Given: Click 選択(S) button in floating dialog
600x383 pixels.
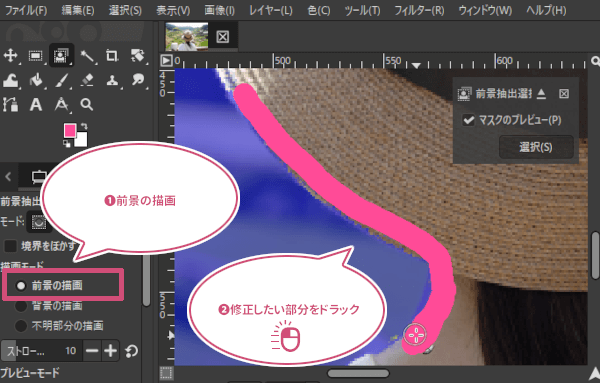Looking at the screenshot, I should (x=536, y=147).
